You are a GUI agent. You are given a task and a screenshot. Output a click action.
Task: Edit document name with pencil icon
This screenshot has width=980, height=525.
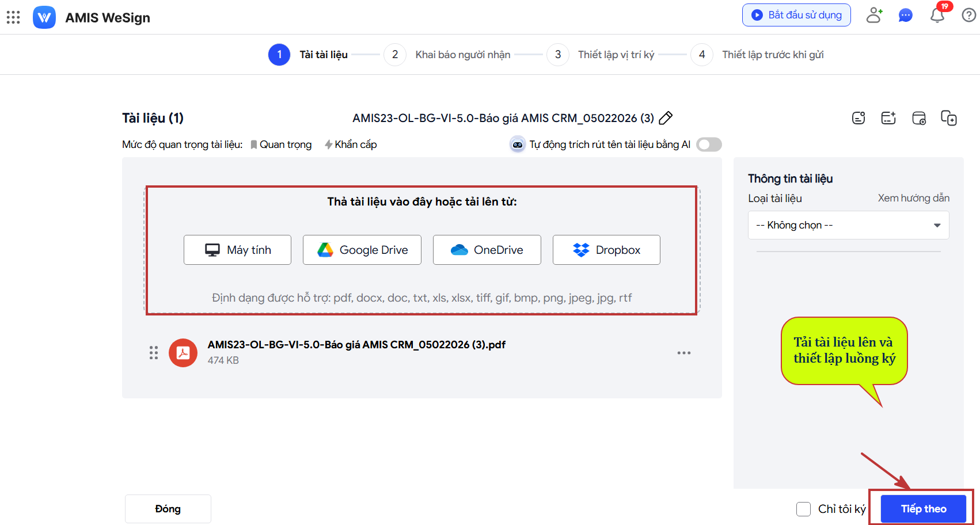coord(666,118)
